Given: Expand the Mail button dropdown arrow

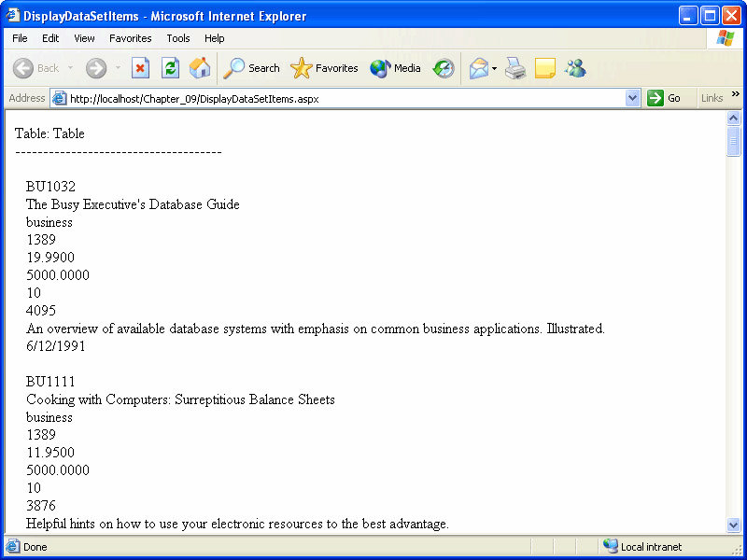Looking at the screenshot, I should click(x=495, y=68).
